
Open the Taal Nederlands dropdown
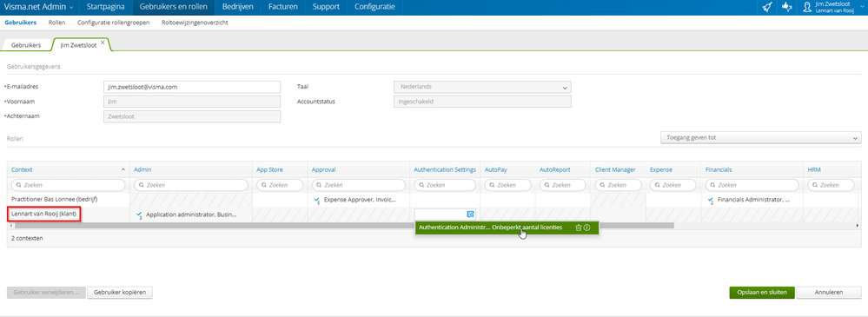(482, 87)
